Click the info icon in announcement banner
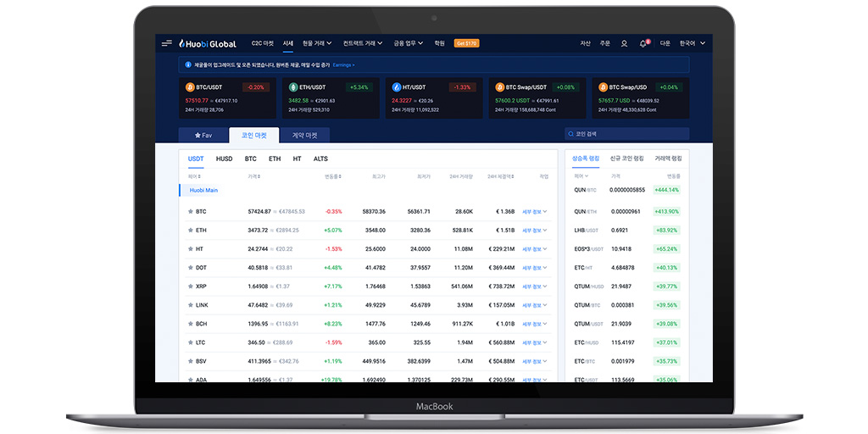This screenshot has width=868, height=434. pyautogui.click(x=188, y=64)
